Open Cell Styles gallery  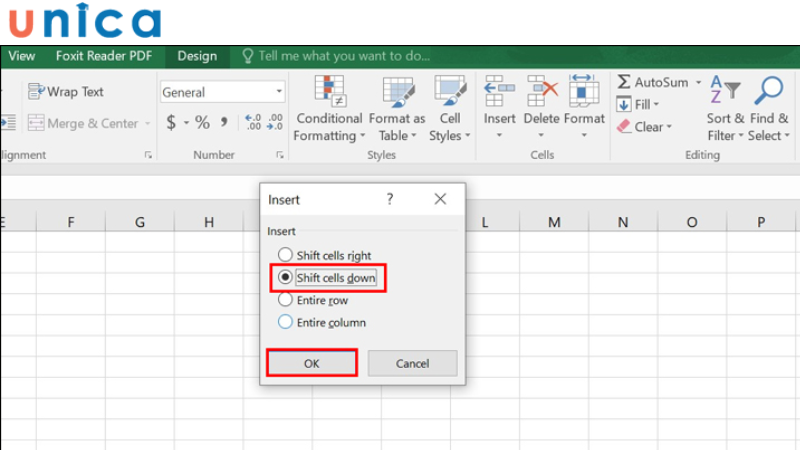tap(449, 109)
